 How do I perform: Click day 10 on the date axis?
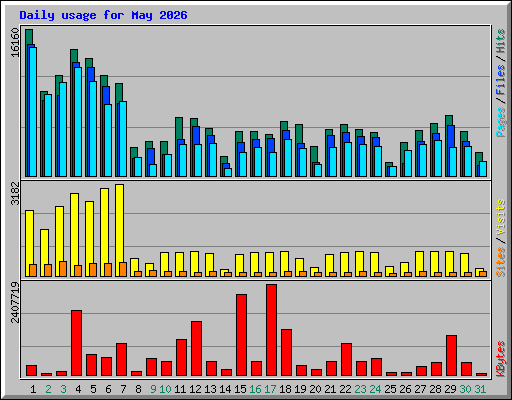click(x=165, y=389)
